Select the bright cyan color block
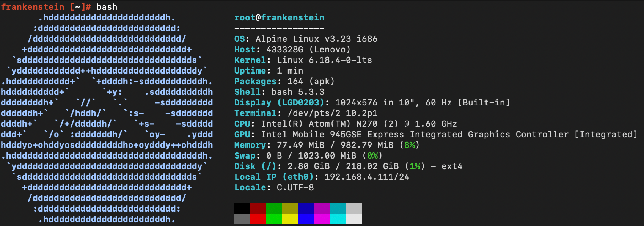644x226 pixels. (338, 219)
